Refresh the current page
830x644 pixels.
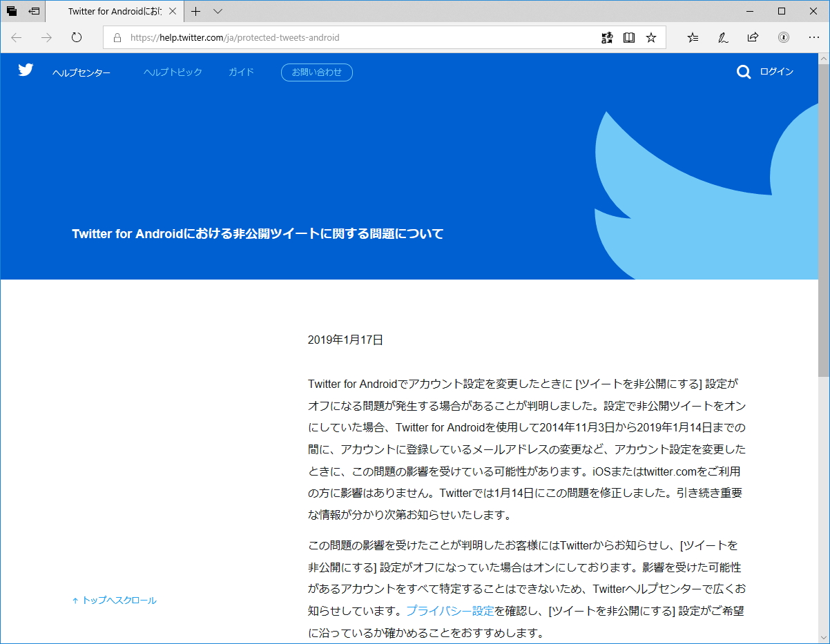pos(76,38)
